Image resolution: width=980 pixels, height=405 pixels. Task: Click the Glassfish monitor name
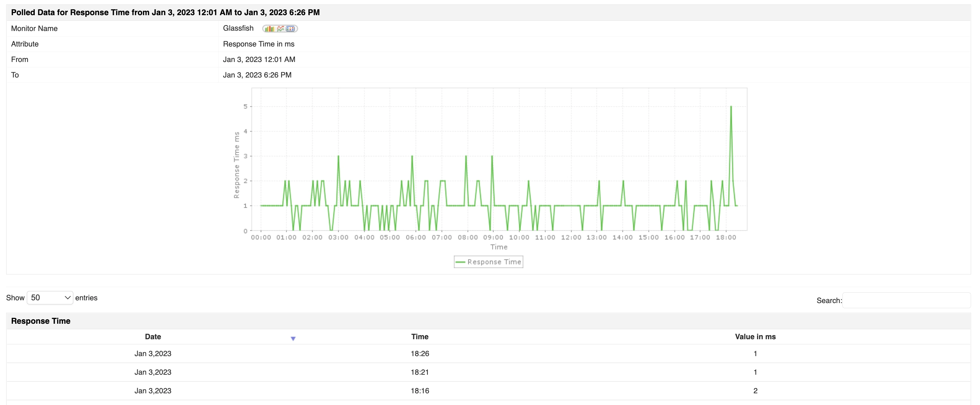click(x=238, y=28)
